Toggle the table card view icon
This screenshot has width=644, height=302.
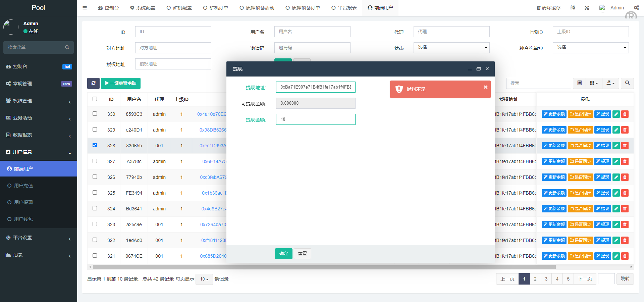(x=579, y=83)
